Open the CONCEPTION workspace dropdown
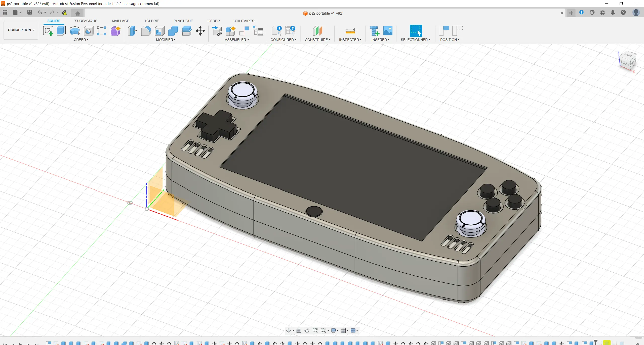The image size is (644, 345). [21, 30]
